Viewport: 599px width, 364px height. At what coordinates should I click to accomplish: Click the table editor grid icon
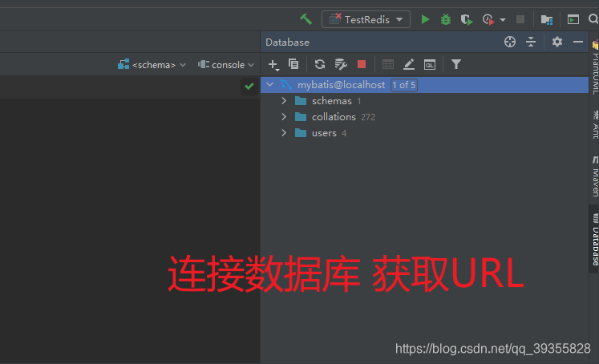click(x=388, y=65)
